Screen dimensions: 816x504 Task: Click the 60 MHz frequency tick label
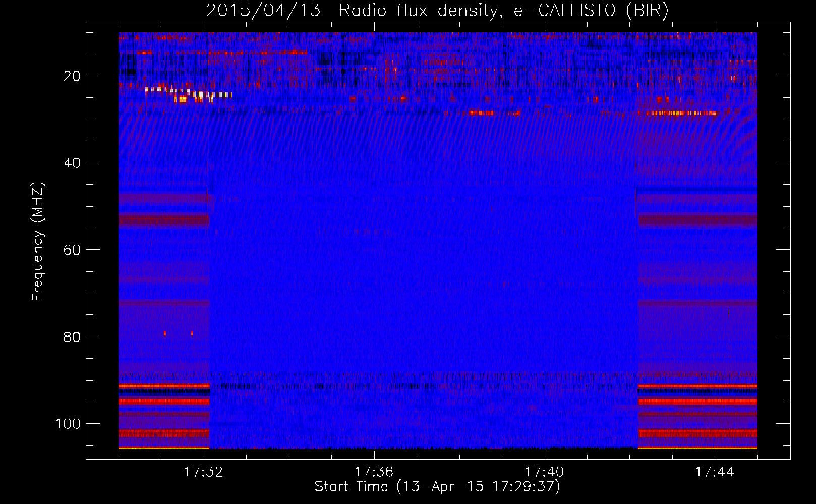tap(73, 250)
